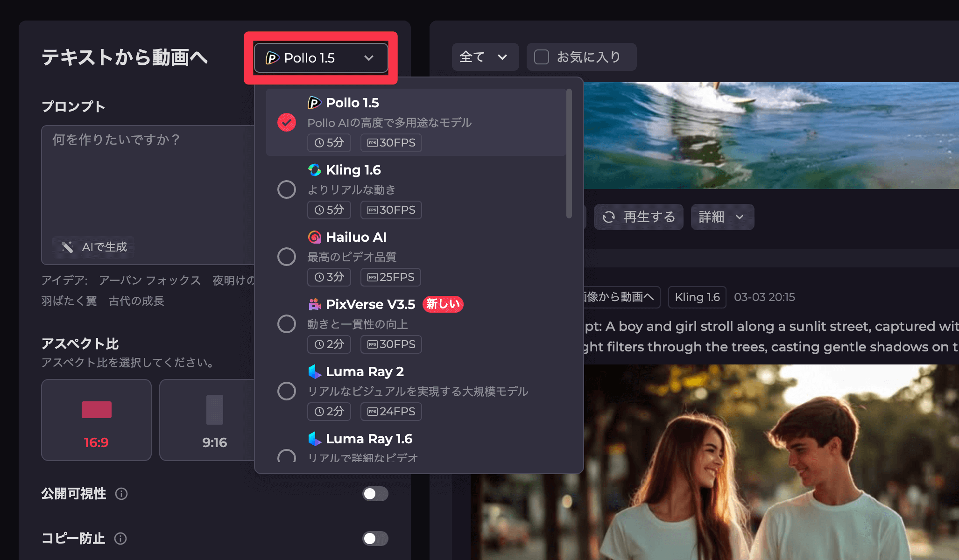This screenshot has width=959, height=560.
Task: Click the Hailuo AI swirl logo icon
Action: pyautogui.click(x=314, y=237)
